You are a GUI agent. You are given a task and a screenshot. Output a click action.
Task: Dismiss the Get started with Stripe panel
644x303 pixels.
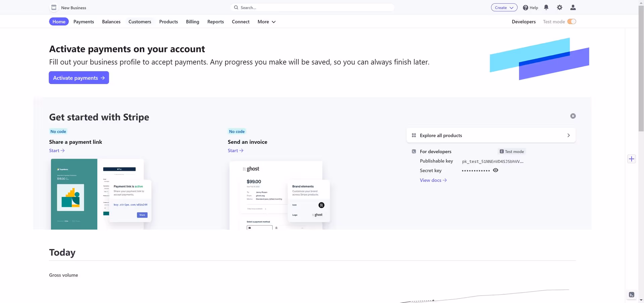click(573, 116)
